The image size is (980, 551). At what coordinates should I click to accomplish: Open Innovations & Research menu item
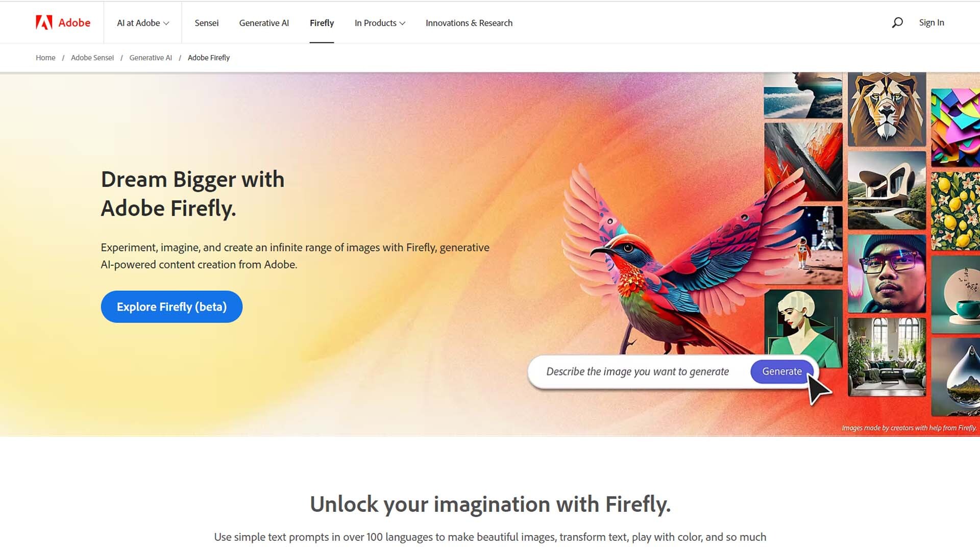(469, 23)
